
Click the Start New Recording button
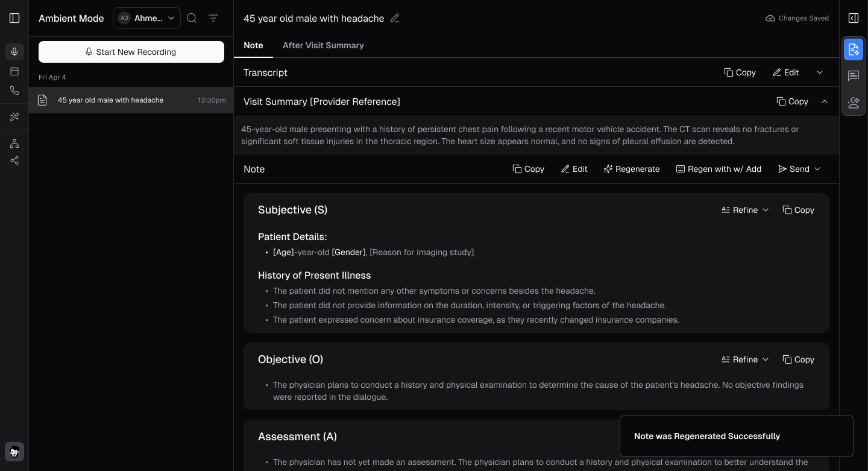click(x=131, y=52)
